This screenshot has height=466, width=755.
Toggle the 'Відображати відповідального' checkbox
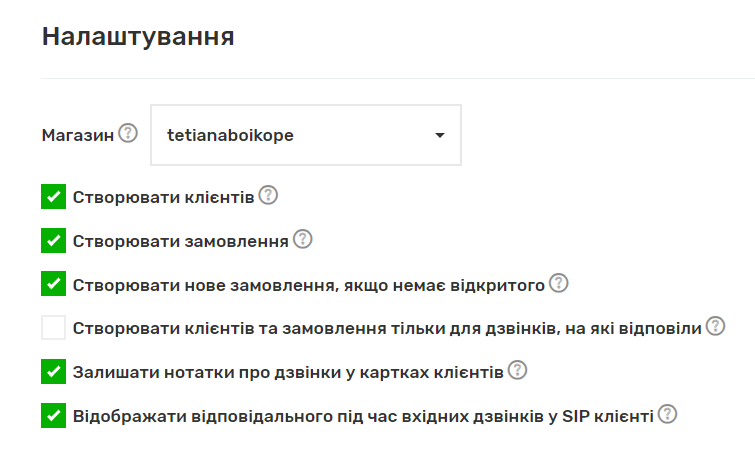(53, 415)
